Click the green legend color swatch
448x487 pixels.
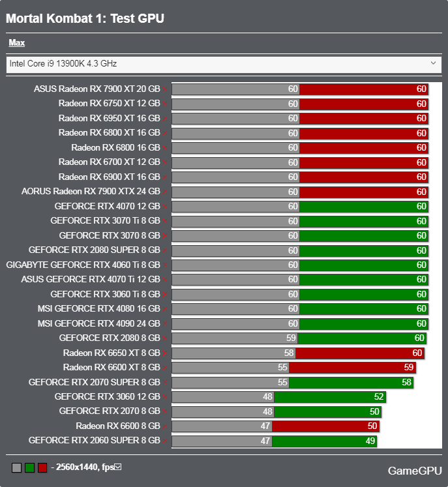[29, 467]
